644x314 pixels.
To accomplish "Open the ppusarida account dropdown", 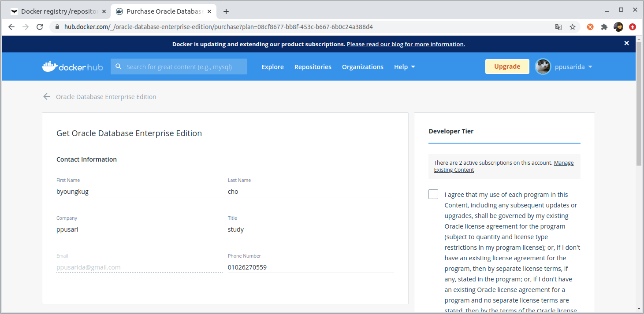I will pos(573,67).
